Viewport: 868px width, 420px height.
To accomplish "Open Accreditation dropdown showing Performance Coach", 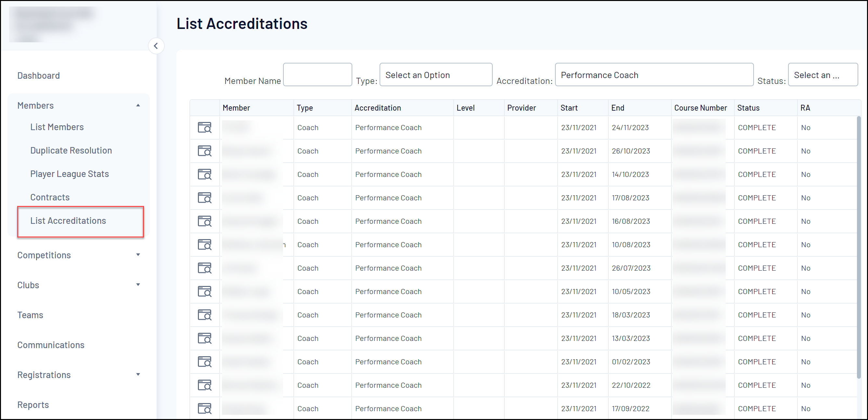I will click(x=654, y=75).
